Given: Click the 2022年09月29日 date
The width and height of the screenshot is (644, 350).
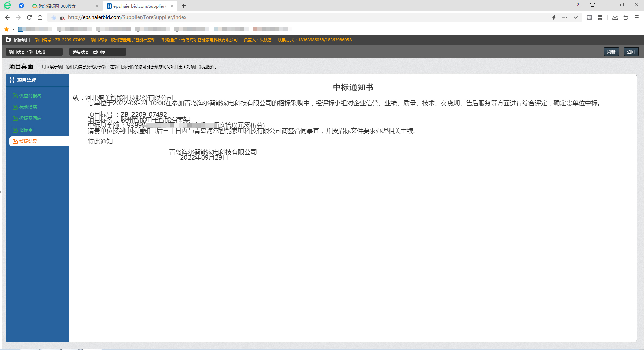Looking at the screenshot, I should [x=204, y=157].
